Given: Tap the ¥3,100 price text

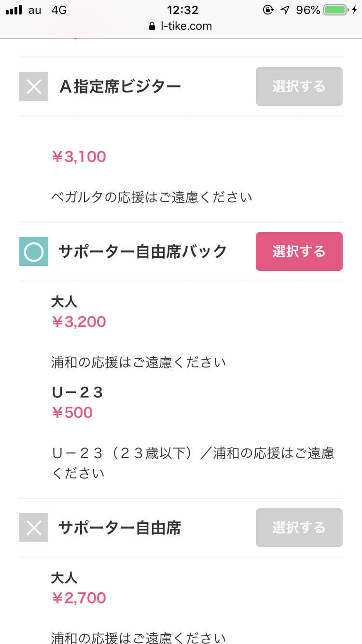Looking at the screenshot, I should 79,157.
